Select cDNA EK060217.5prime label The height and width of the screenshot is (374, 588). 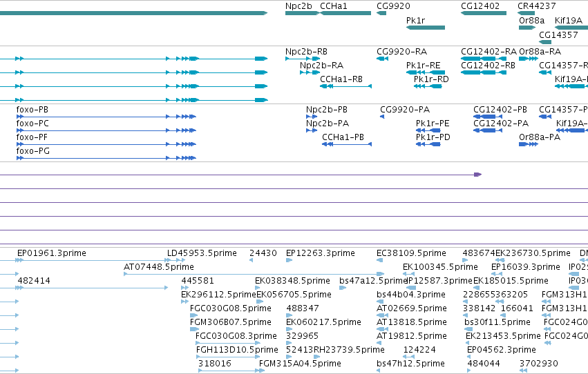tap(323, 323)
